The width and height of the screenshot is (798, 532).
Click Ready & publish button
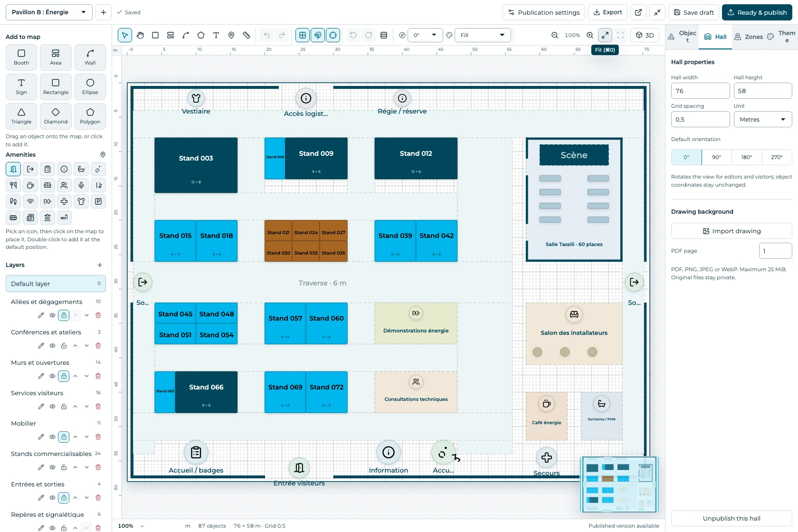757,12
